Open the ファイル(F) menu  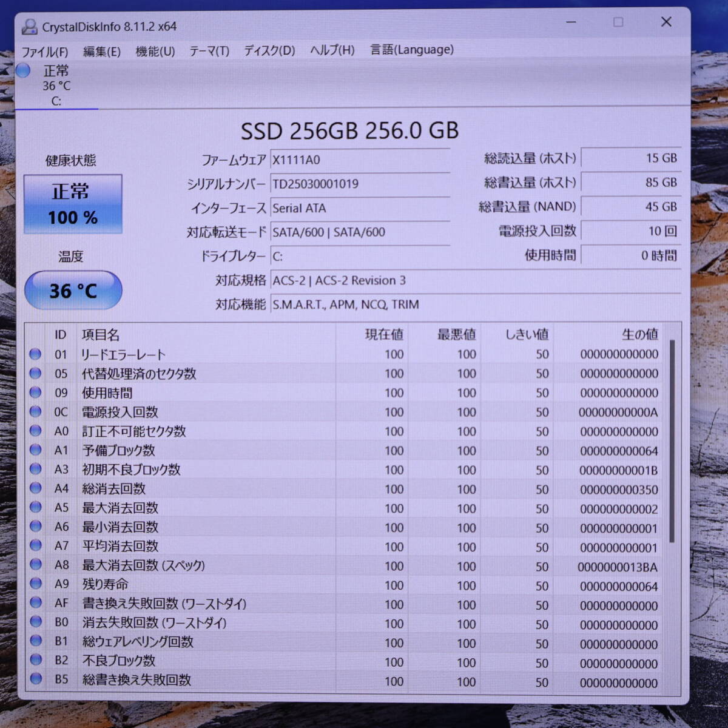click(x=45, y=51)
